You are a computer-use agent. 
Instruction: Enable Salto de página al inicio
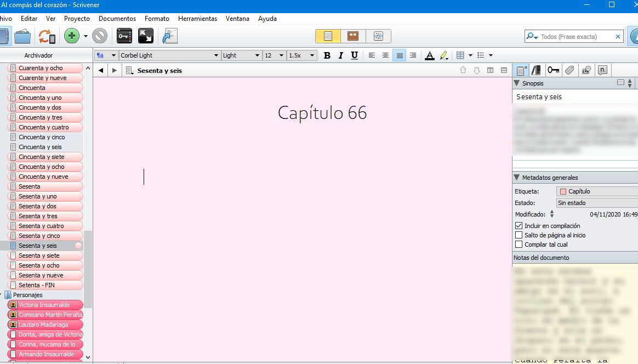pyautogui.click(x=519, y=235)
